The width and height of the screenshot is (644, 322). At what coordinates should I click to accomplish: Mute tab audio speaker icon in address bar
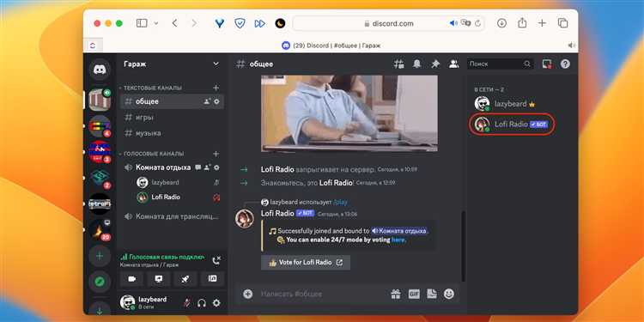(453, 23)
